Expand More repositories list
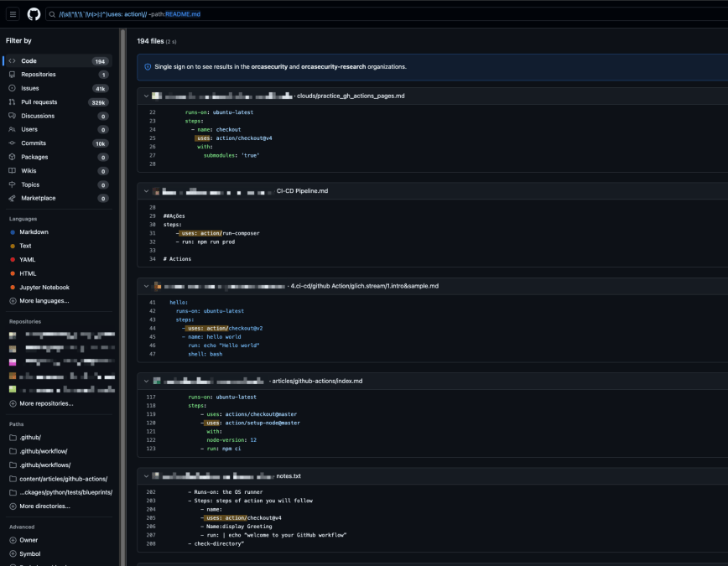The image size is (728, 566). (x=41, y=403)
